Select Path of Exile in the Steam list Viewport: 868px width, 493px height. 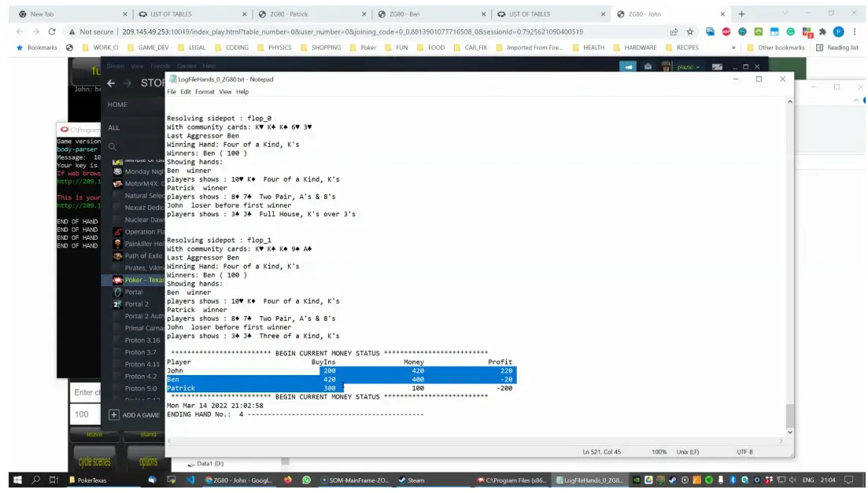coord(143,256)
